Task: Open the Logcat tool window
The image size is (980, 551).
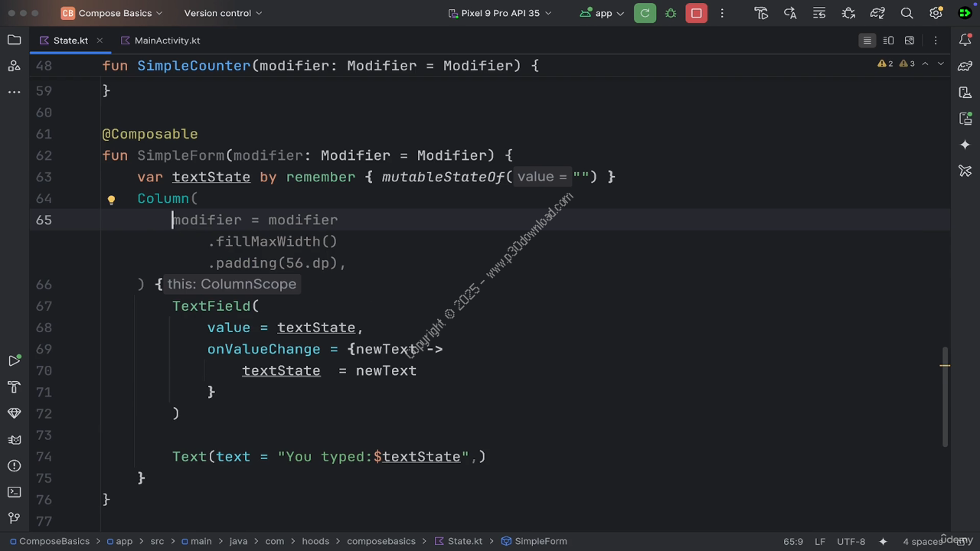Action: pyautogui.click(x=14, y=439)
